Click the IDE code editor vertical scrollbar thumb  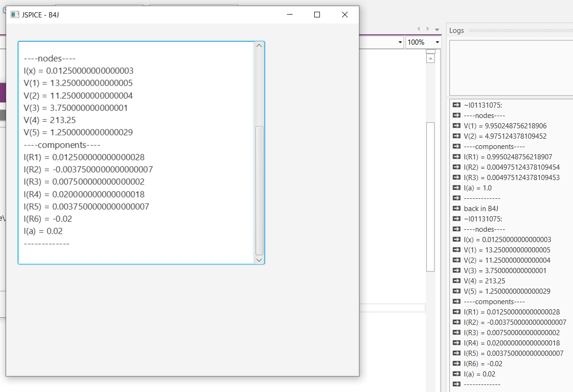[430, 196]
